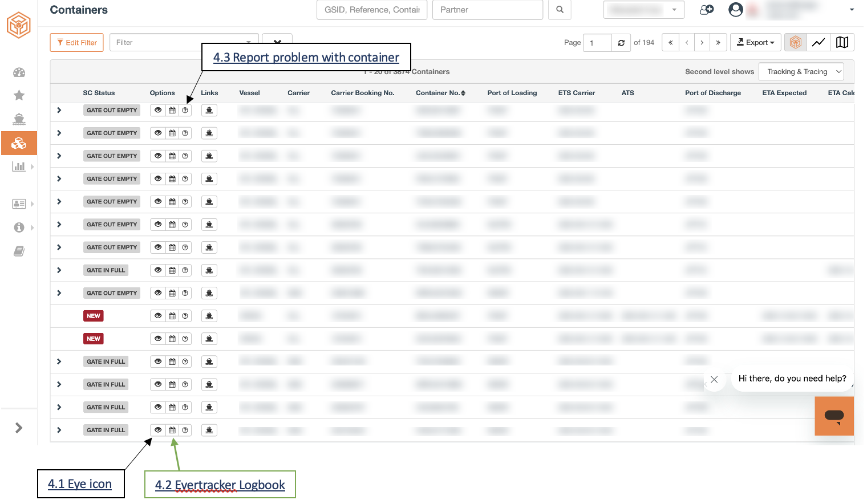
Task: Focus the Page number input
Action: pyautogui.click(x=597, y=43)
